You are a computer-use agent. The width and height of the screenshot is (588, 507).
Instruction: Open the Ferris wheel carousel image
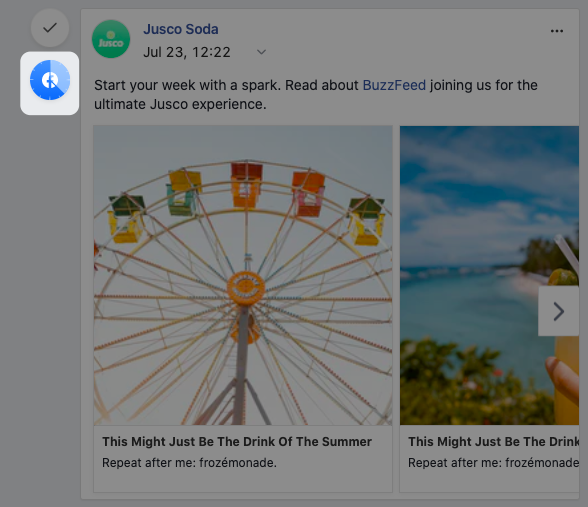pyautogui.click(x=243, y=275)
